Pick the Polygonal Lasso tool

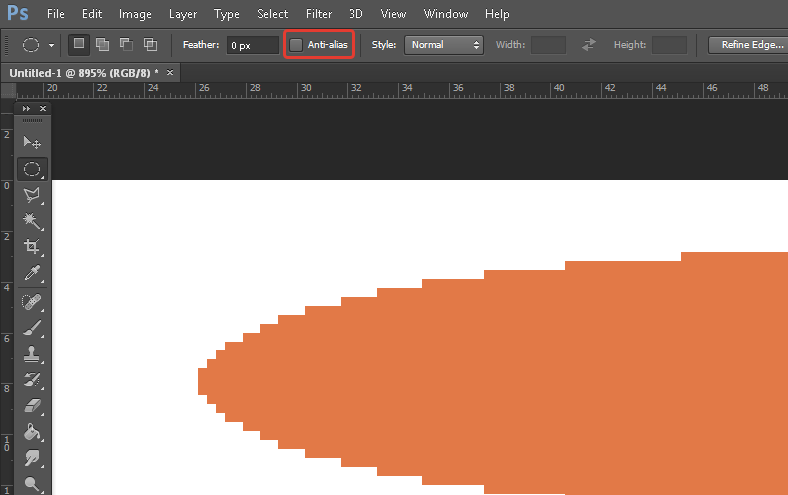tap(32, 195)
